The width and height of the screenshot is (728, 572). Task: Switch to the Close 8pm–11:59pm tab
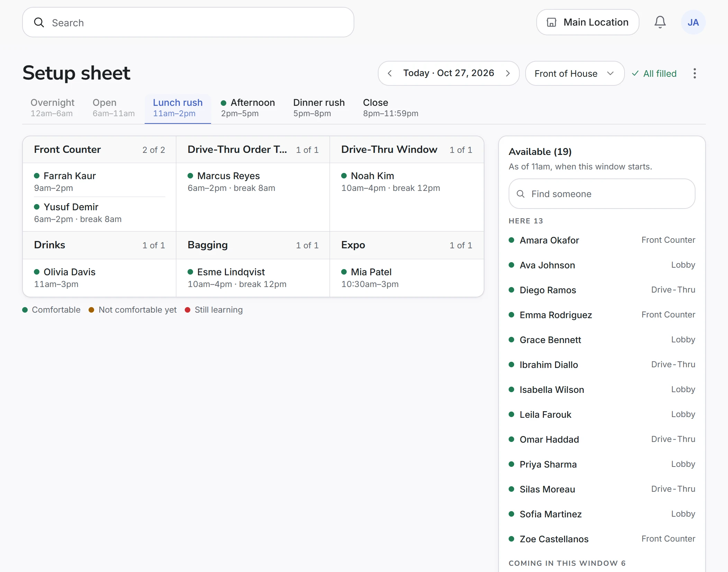pos(391,108)
